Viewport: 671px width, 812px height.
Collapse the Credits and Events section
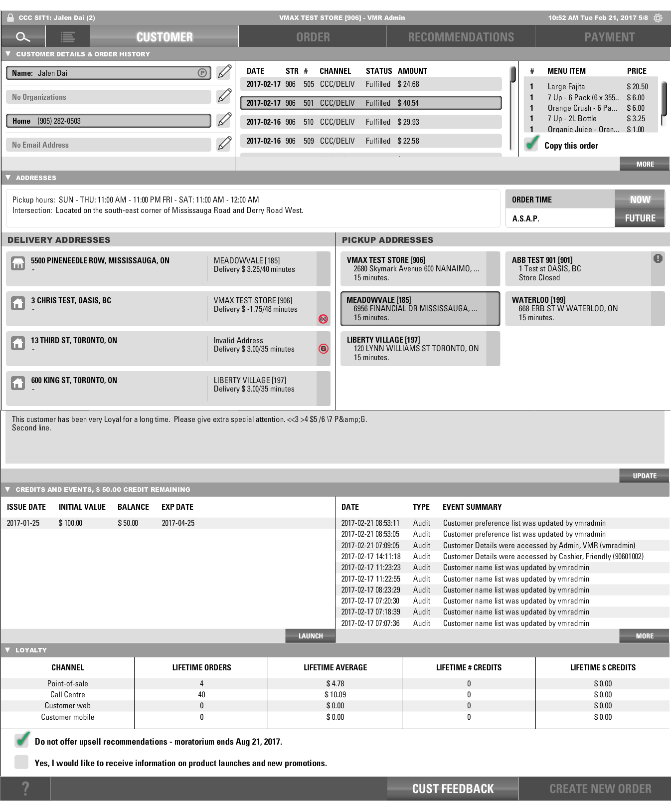[8, 489]
